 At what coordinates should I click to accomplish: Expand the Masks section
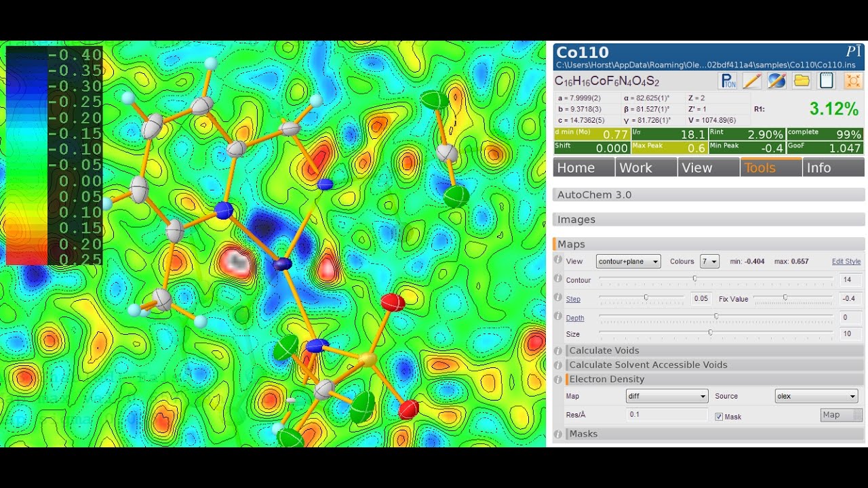tap(715, 434)
